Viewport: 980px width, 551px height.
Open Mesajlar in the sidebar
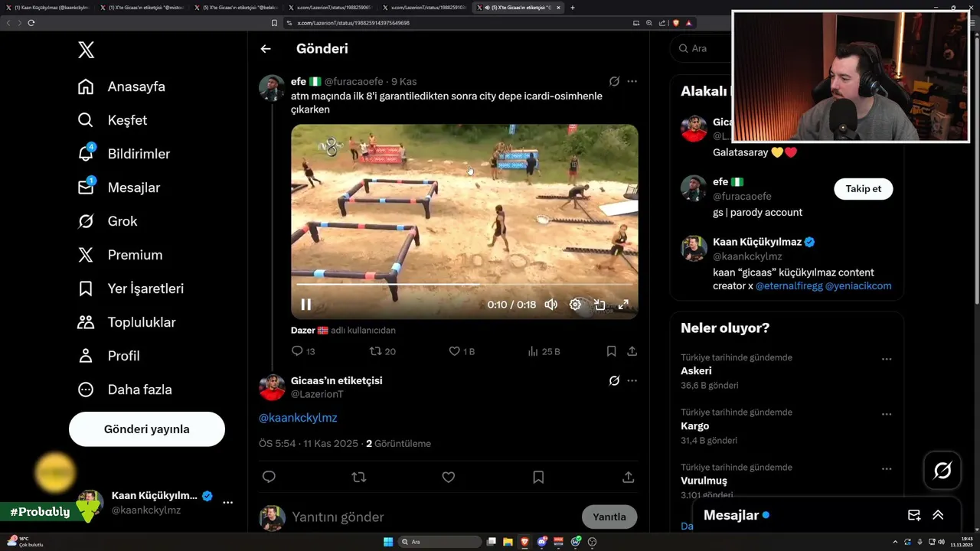119,187
